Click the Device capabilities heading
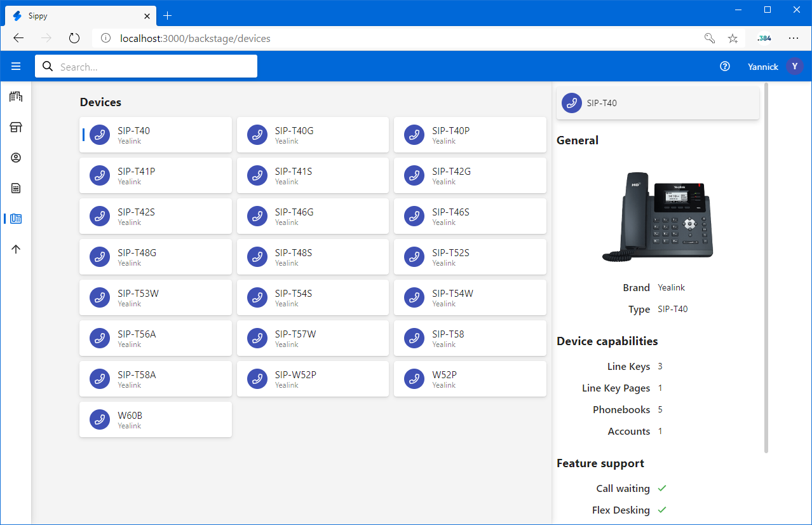The width and height of the screenshot is (812, 525). click(x=607, y=341)
